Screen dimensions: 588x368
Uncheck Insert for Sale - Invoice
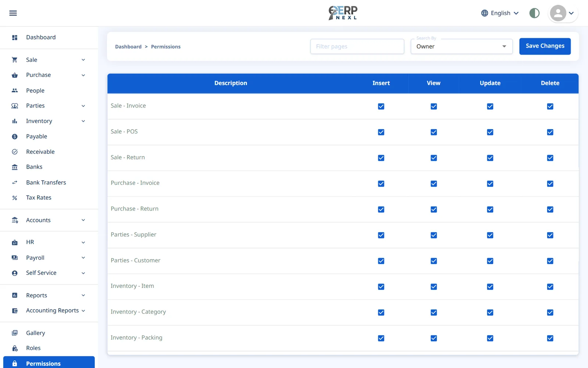(x=381, y=106)
